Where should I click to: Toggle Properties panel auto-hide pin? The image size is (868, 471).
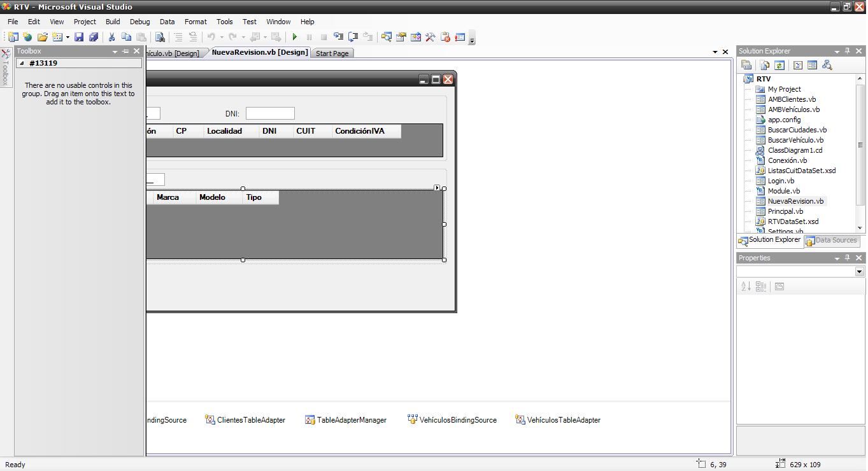(x=847, y=258)
